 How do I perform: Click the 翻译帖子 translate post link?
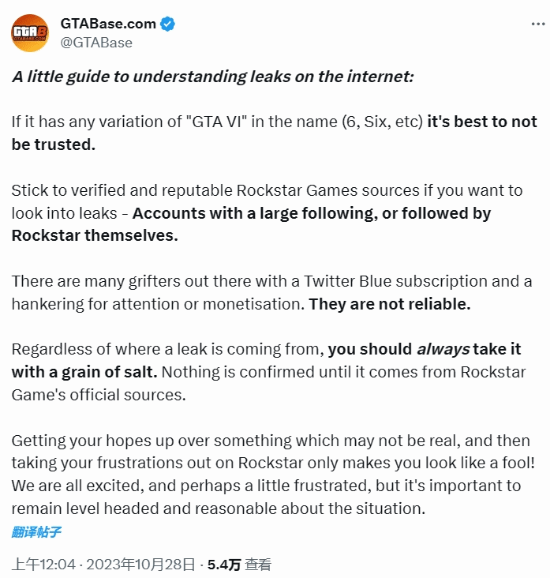pyautogui.click(x=36, y=532)
